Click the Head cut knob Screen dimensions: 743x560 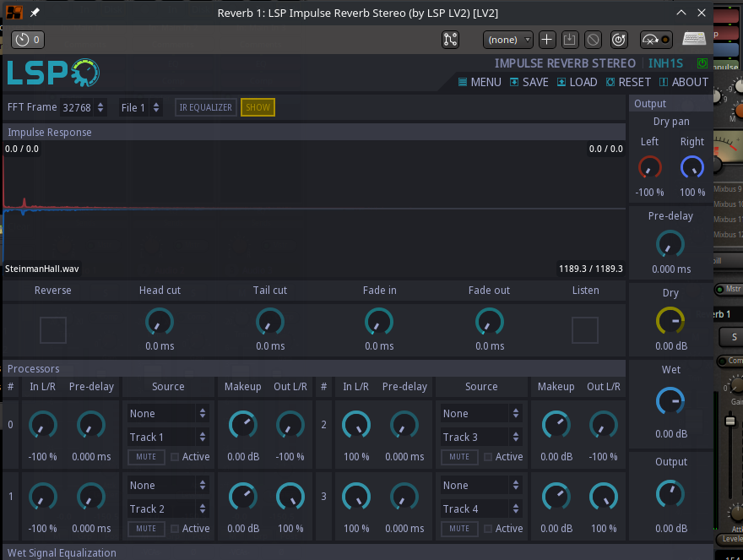click(x=160, y=322)
